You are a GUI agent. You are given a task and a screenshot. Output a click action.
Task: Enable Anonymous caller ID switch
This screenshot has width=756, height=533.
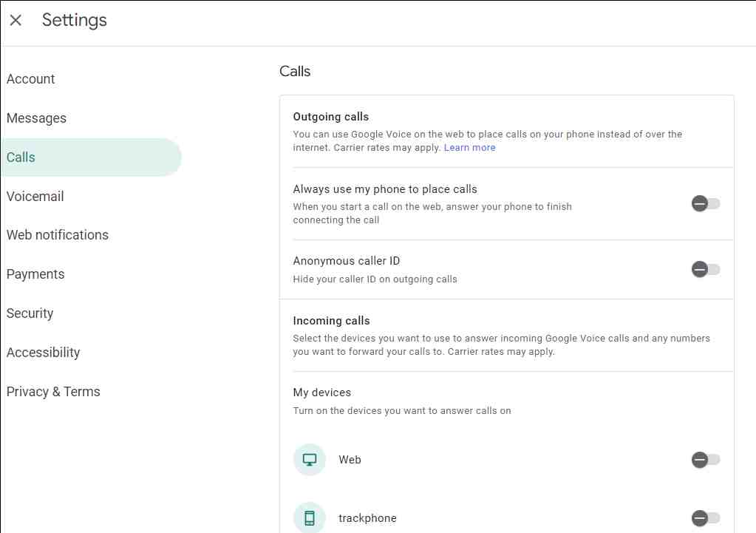coord(705,270)
